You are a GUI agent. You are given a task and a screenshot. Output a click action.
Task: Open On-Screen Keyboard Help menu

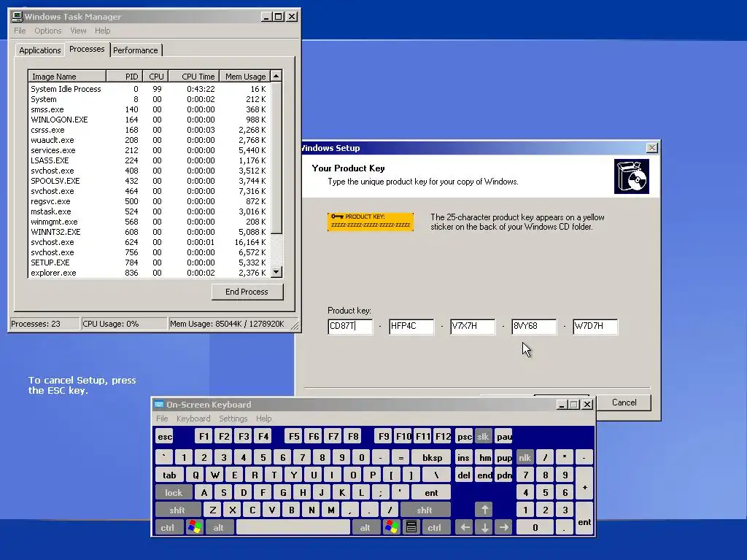(x=263, y=419)
